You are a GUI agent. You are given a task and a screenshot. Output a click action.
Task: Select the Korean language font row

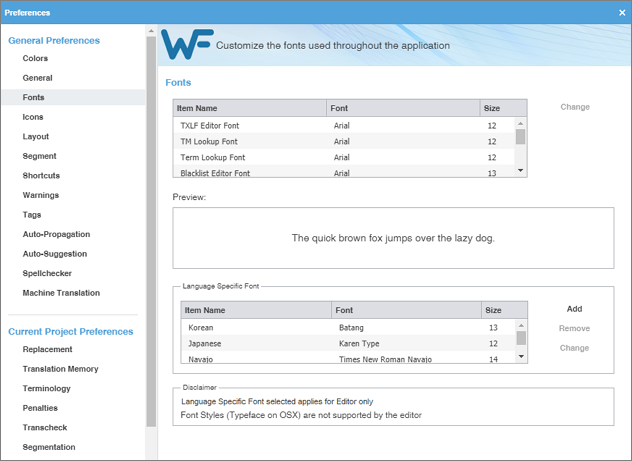point(257,328)
